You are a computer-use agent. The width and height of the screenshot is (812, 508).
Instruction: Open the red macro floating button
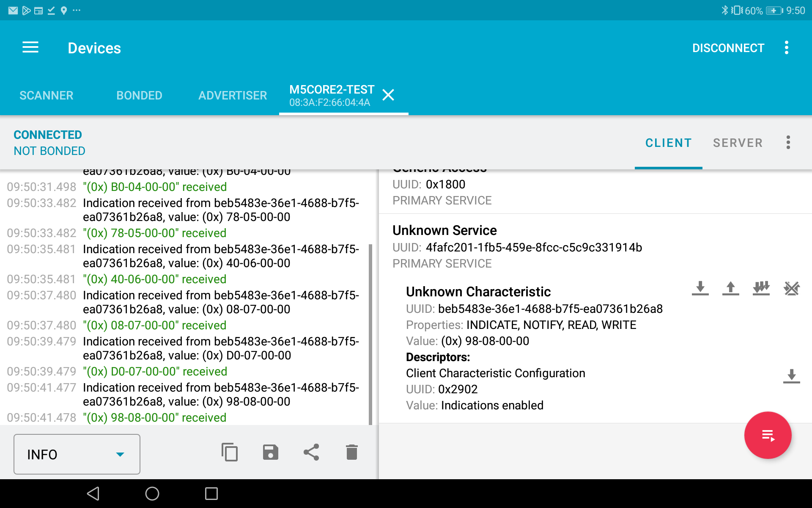click(768, 435)
